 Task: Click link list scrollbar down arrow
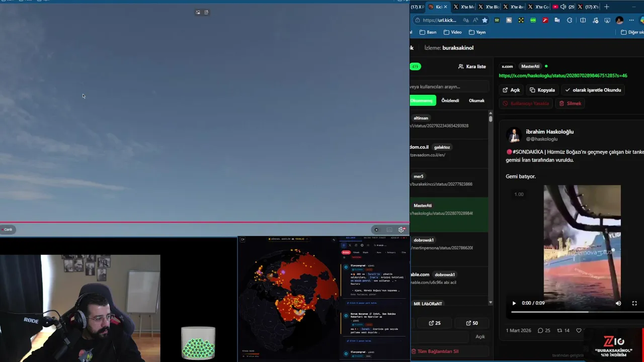[491, 303]
